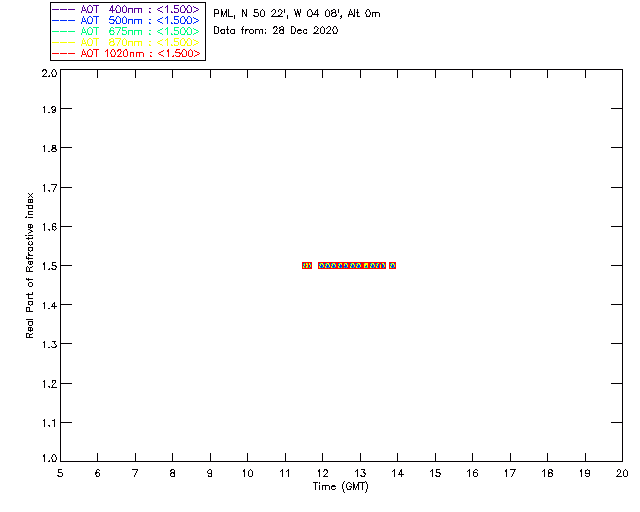
Task: Click the y-axis tick label 2.0
Action: click(x=49, y=73)
